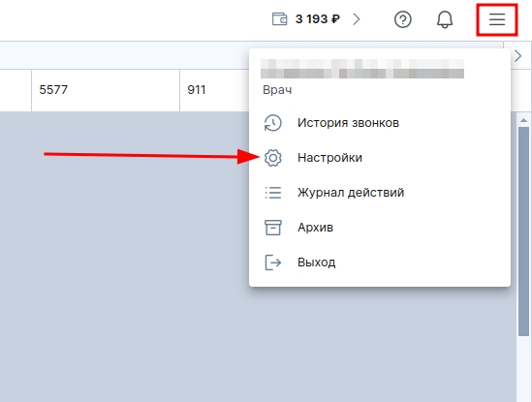This screenshot has height=402, width=532.
Task: Click the action log list icon
Action: pyautogui.click(x=273, y=193)
